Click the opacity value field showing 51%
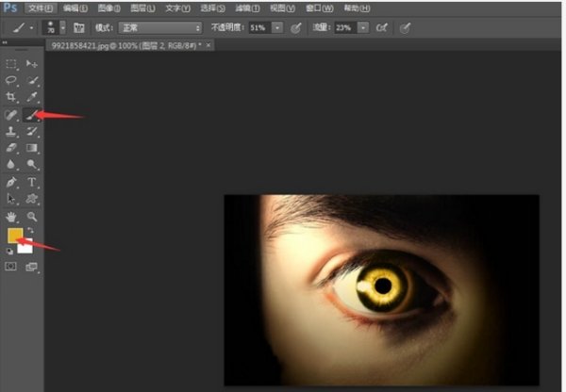Viewport: 566px width, 392px height. 259,28
